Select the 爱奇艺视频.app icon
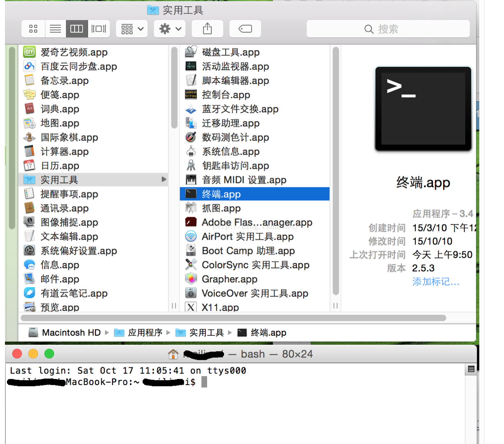Image resolution: width=504 pixels, height=444 pixels. 29,52
